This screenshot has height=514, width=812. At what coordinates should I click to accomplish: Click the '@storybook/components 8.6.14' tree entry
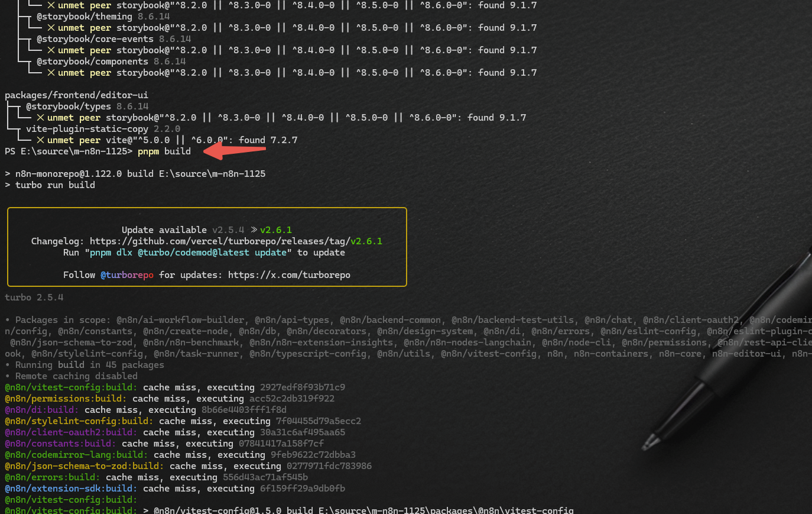coord(111,62)
